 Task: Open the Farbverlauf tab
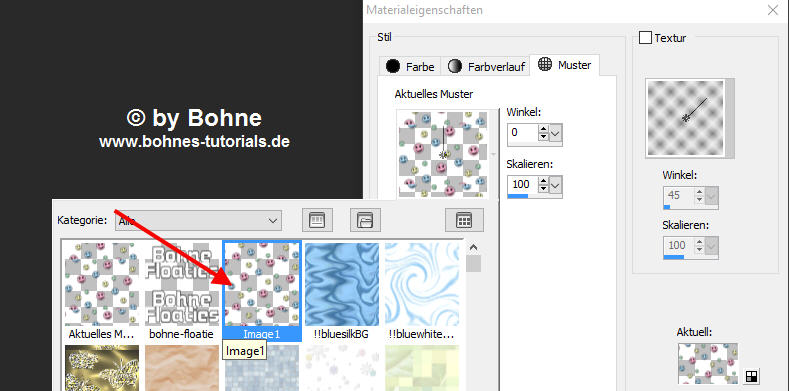coord(486,66)
